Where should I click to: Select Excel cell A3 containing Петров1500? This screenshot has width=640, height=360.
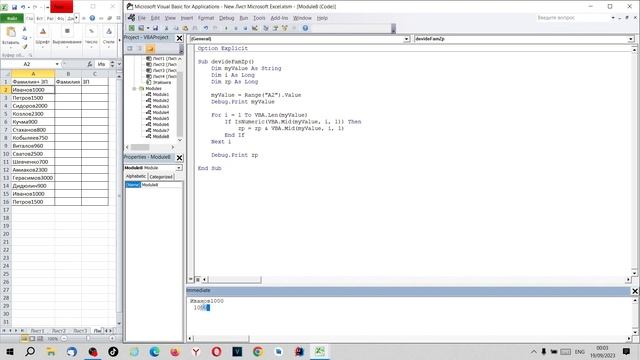point(33,98)
